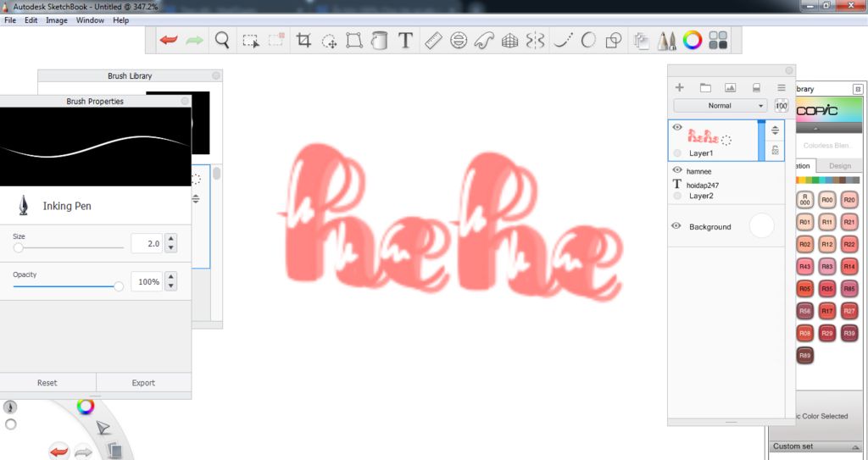868x460 pixels.
Task: Click the Layer1 reorder arrows handle
Action: point(775,130)
